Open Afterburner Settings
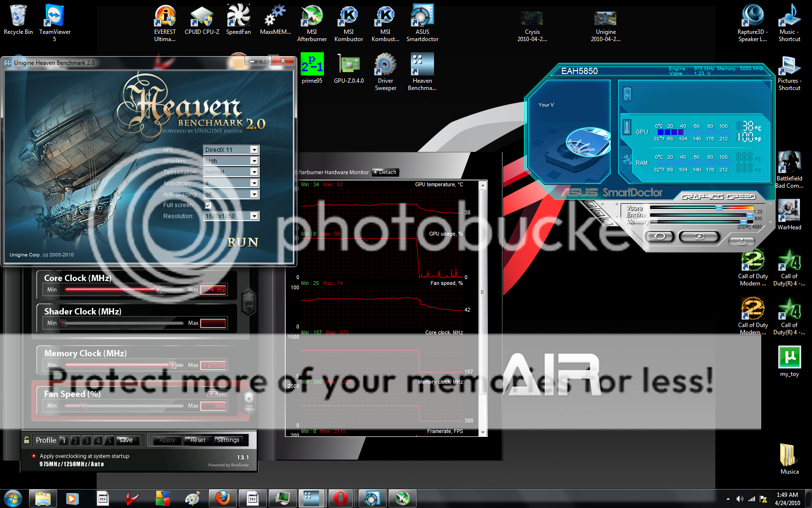This screenshot has width=812, height=508. 228,440
